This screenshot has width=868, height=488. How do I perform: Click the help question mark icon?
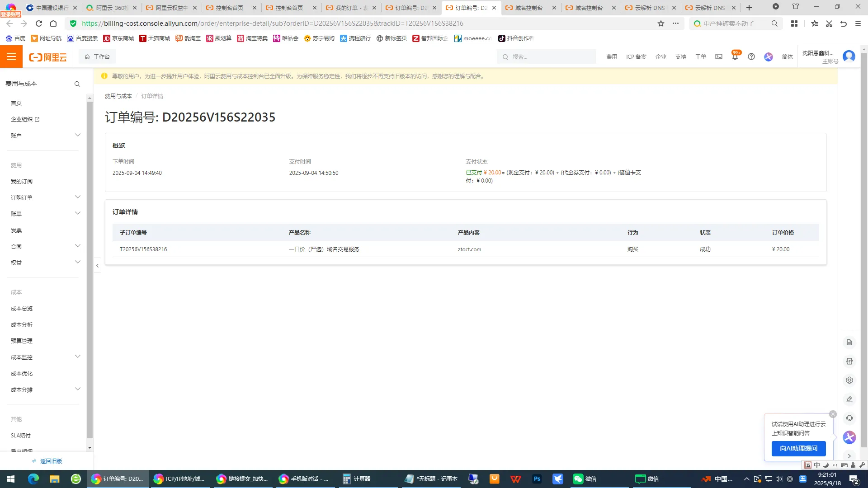tap(751, 57)
